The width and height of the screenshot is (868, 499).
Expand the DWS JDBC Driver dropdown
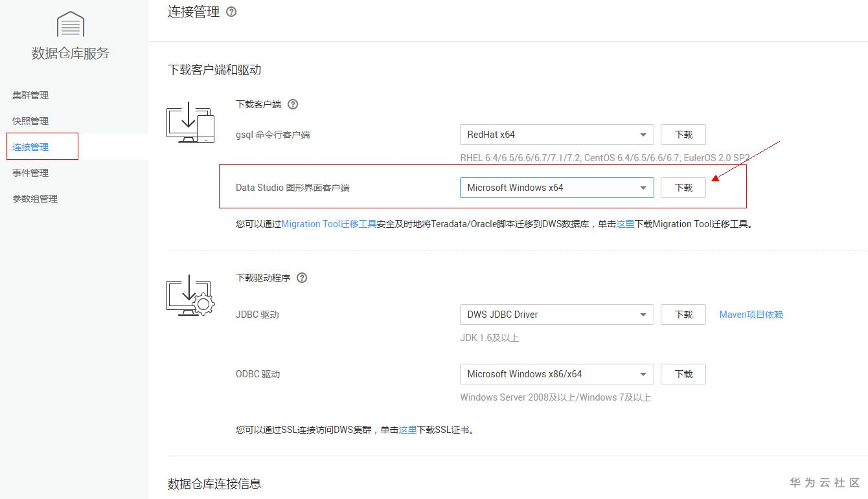click(557, 315)
